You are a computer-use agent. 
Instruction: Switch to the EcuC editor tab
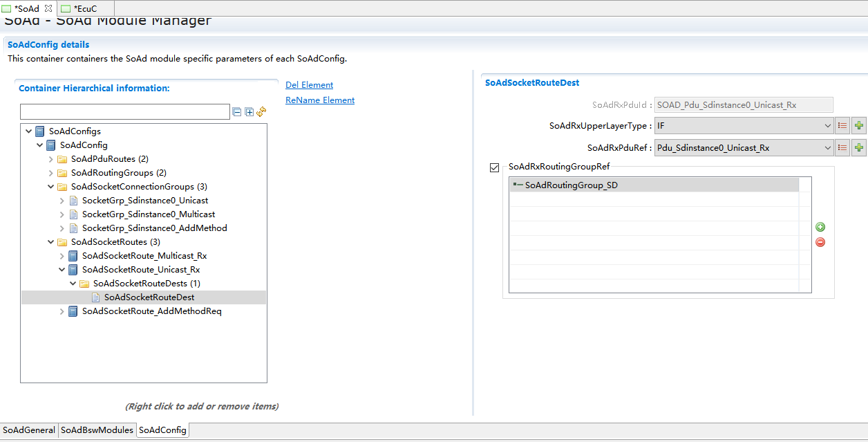pos(85,8)
